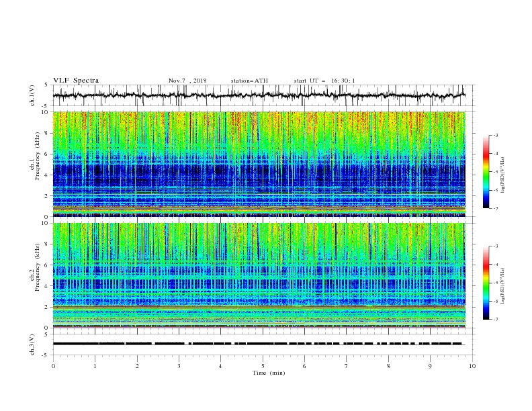Click time axis tick label '8'

tap(388, 366)
